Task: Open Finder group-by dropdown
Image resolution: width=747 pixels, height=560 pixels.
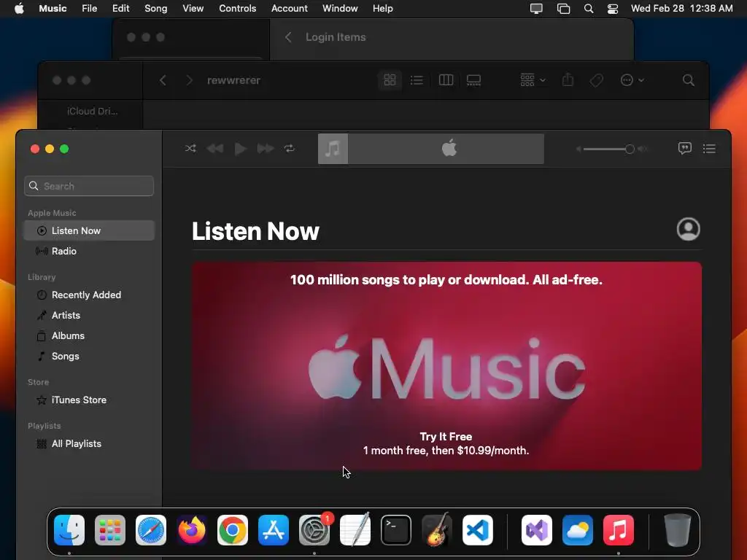Action: click(532, 80)
